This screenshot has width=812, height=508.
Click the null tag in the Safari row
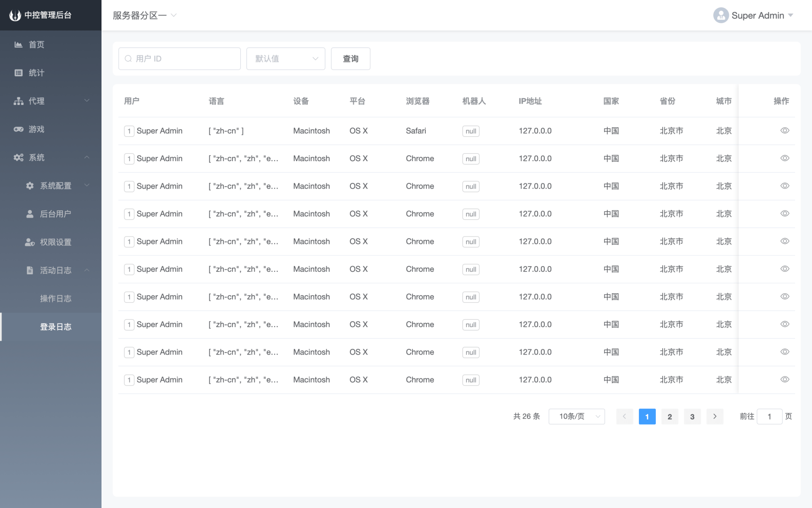[471, 131]
